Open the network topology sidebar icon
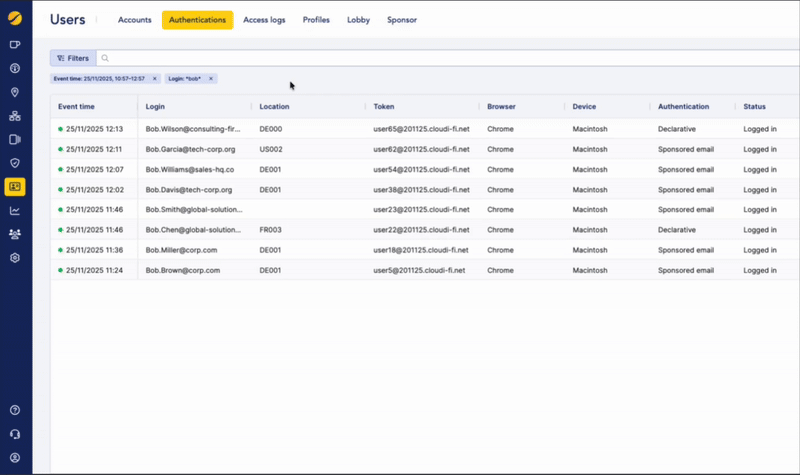Screen dimensions: 800x475 (x=15, y=116)
